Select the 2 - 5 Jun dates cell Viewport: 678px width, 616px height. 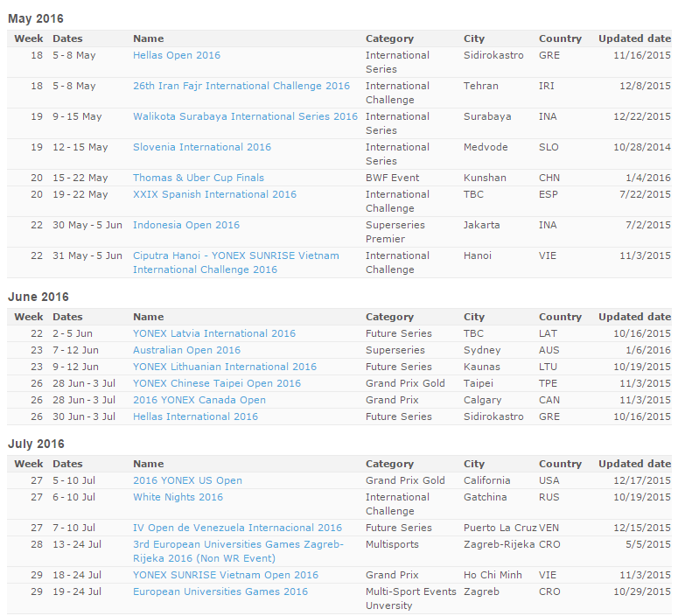[73, 333]
